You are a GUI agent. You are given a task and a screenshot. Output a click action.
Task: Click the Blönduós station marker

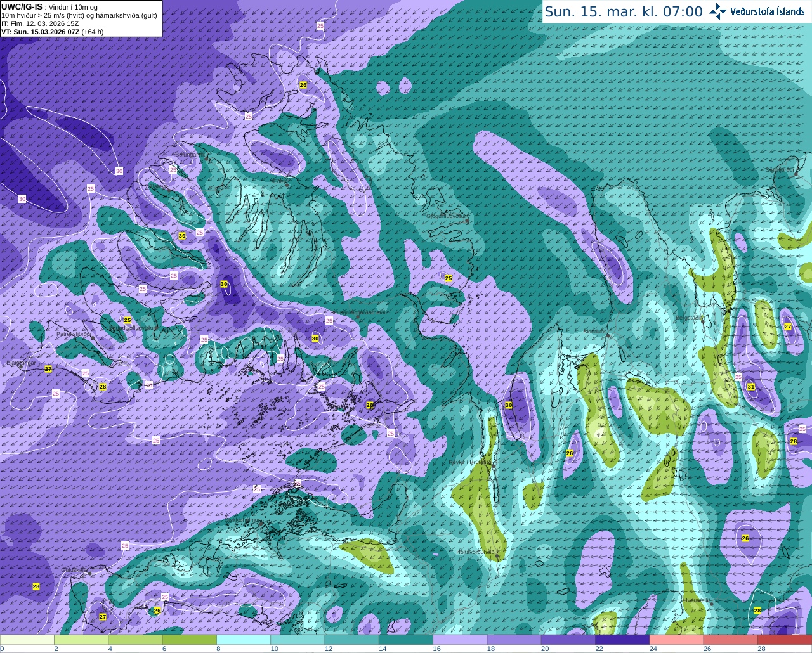point(608,335)
